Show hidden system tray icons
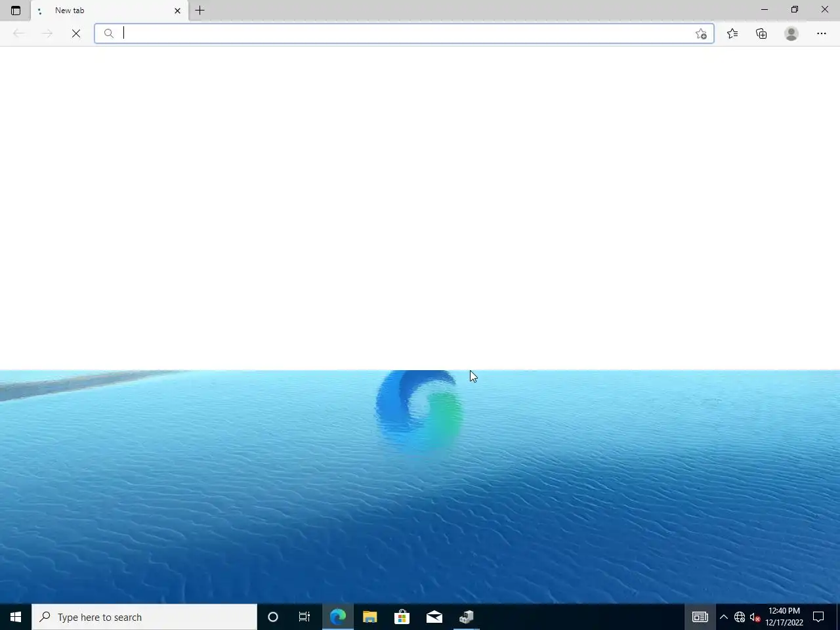840x630 pixels. pos(724,617)
